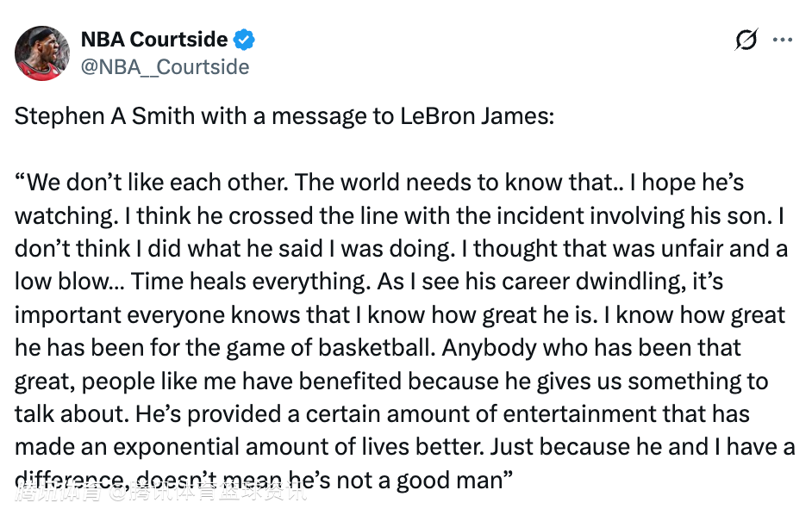
Task: Open the @NBA__Courtside handle link
Action: [x=165, y=66]
